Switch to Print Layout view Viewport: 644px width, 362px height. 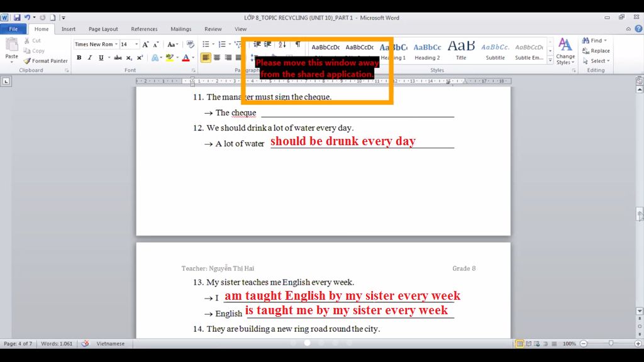pyautogui.click(x=519, y=344)
